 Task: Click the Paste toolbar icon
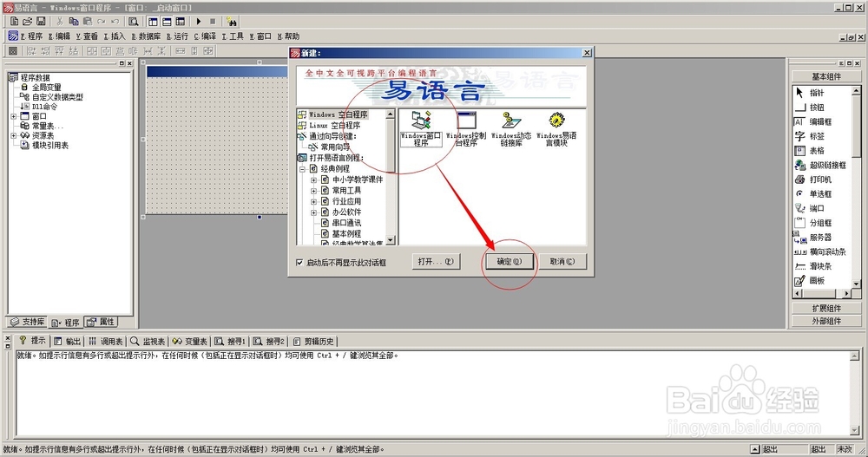(x=88, y=21)
